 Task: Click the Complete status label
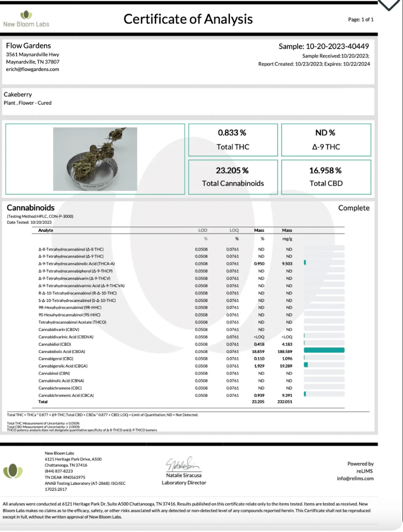[x=354, y=208]
